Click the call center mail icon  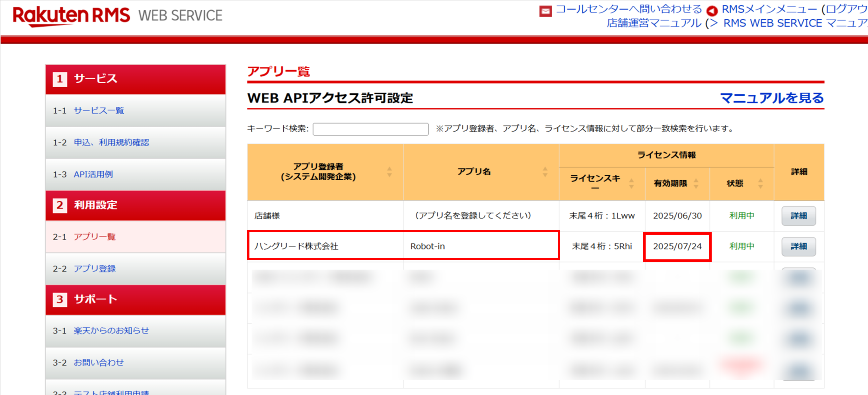pos(545,11)
